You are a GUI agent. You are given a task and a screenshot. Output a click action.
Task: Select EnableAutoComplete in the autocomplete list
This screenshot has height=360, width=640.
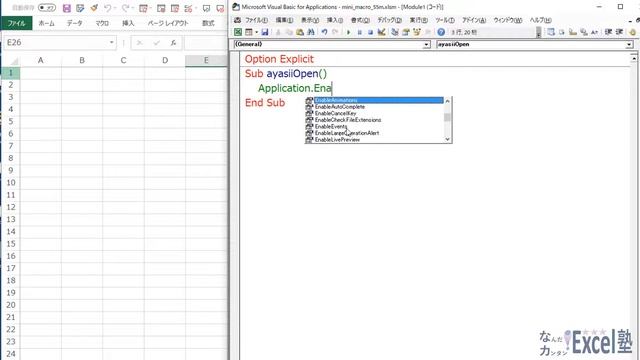point(374,107)
